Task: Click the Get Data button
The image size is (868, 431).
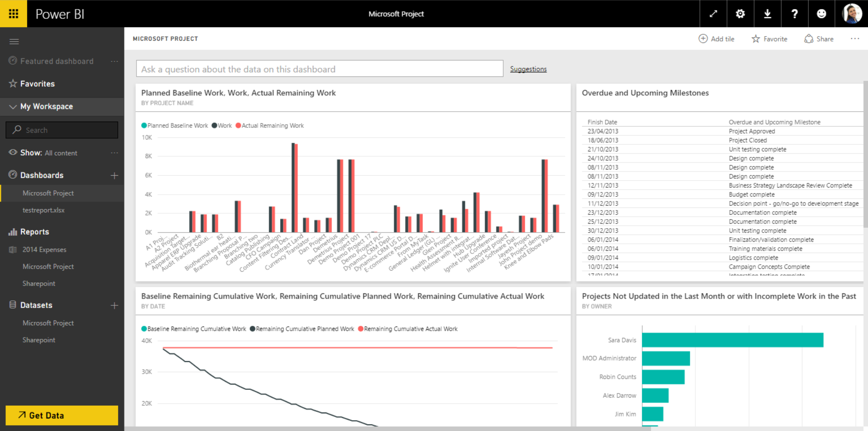Action: click(61, 415)
